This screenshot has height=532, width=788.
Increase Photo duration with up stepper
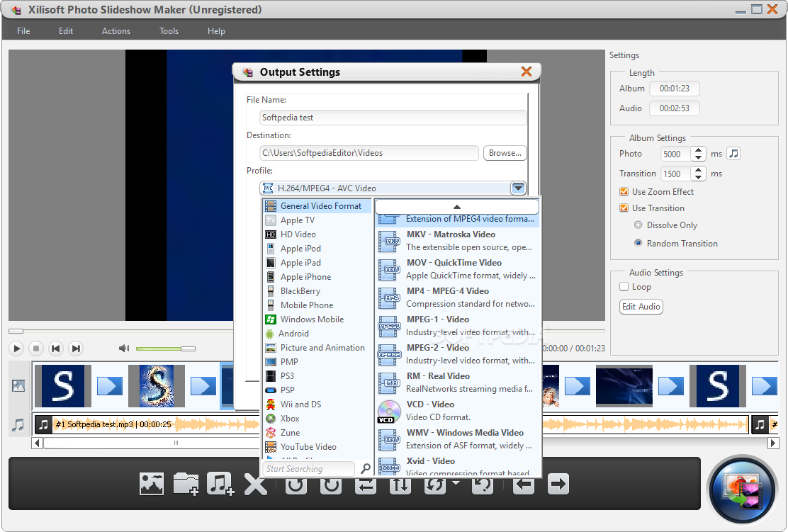[699, 150]
